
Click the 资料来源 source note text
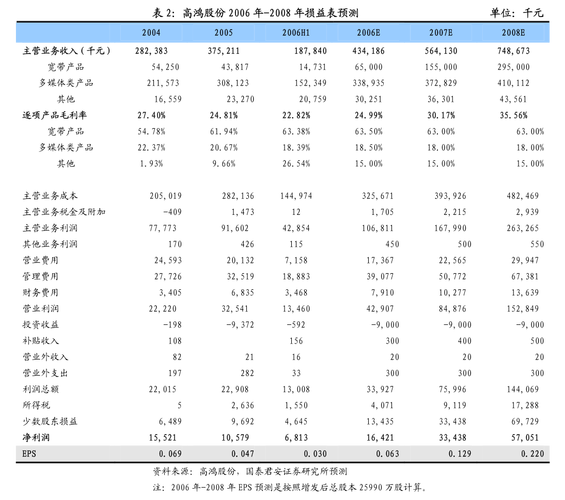coord(250,471)
